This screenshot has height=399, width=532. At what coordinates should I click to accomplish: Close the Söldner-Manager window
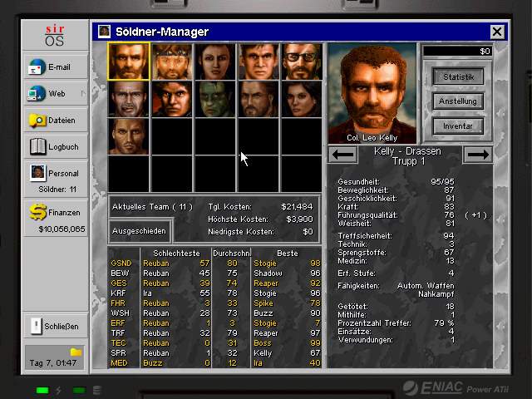click(497, 32)
